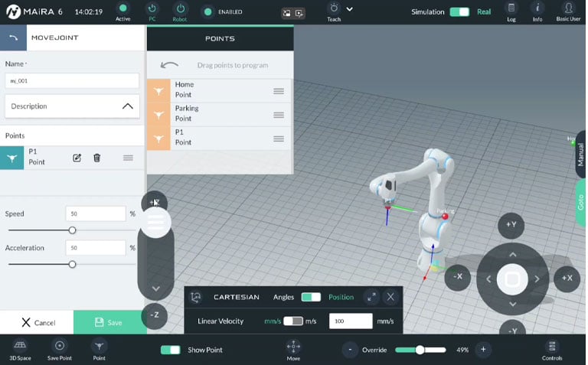Click the Save button

click(x=109, y=322)
